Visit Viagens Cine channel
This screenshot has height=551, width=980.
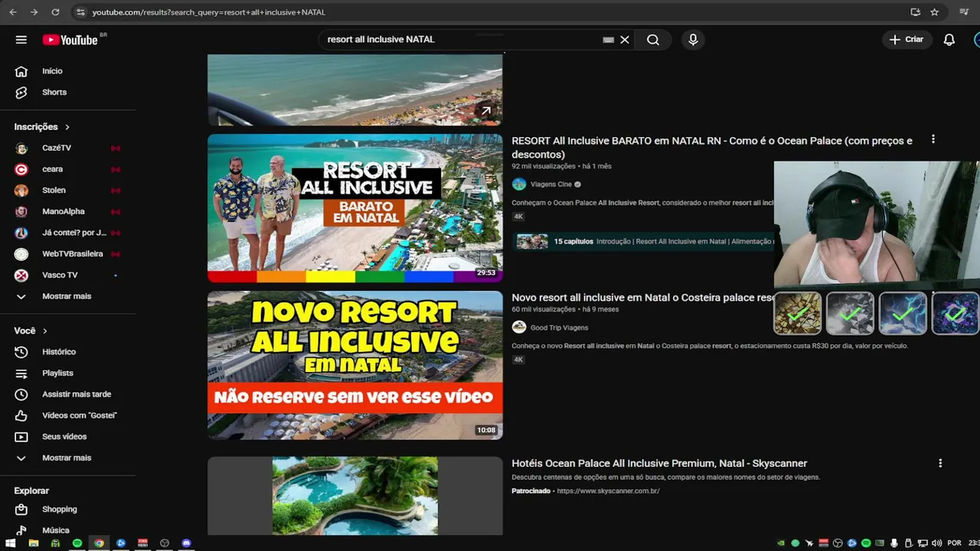(x=550, y=184)
